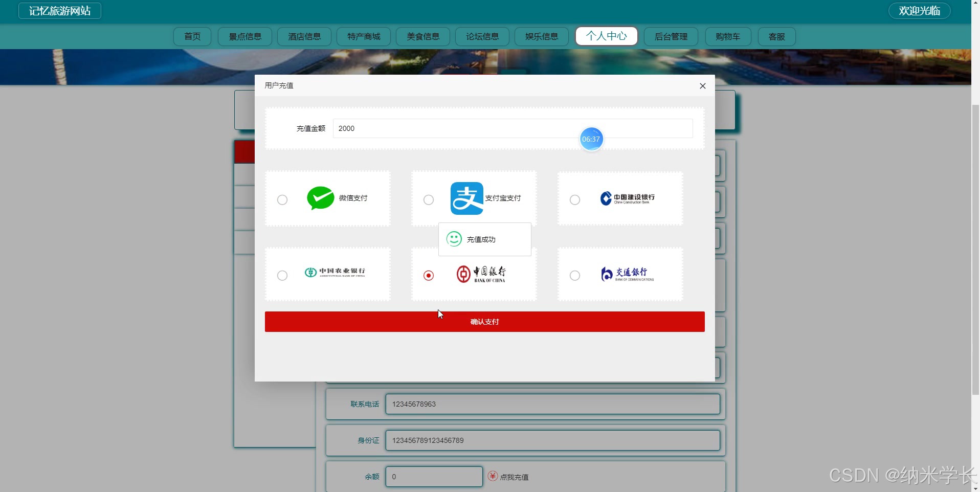Open the 客服 nav item
The width and height of the screenshot is (980, 492).
[x=777, y=36]
